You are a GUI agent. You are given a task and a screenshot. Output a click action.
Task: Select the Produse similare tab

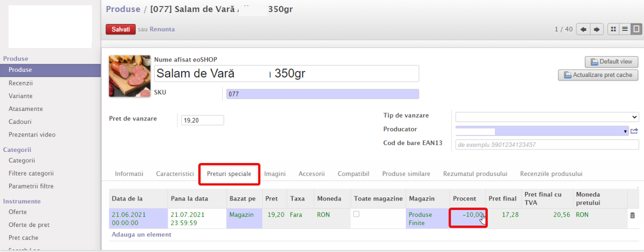tap(406, 174)
